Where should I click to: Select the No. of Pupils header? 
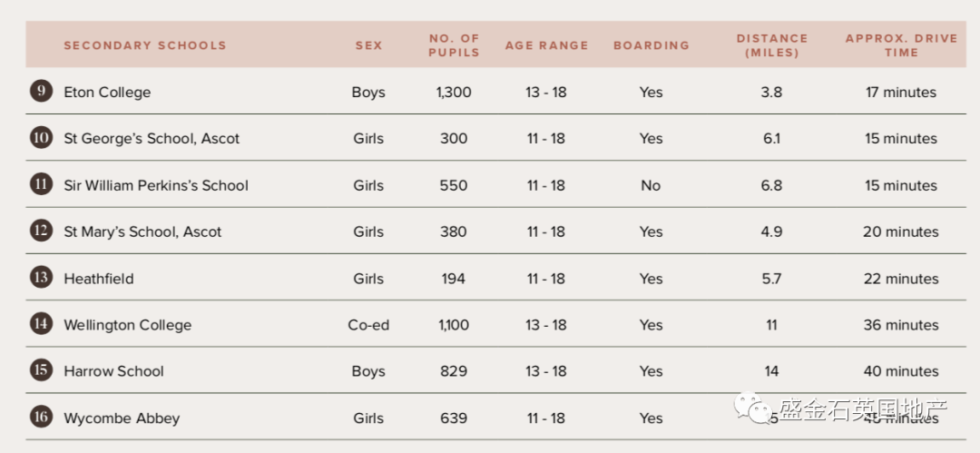pos(454,45)
